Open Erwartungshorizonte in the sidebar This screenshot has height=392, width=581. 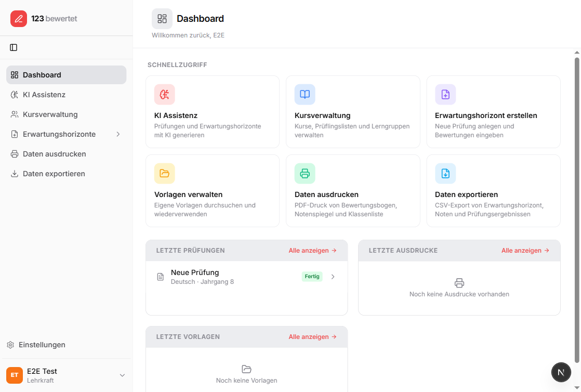coord(67,134)
